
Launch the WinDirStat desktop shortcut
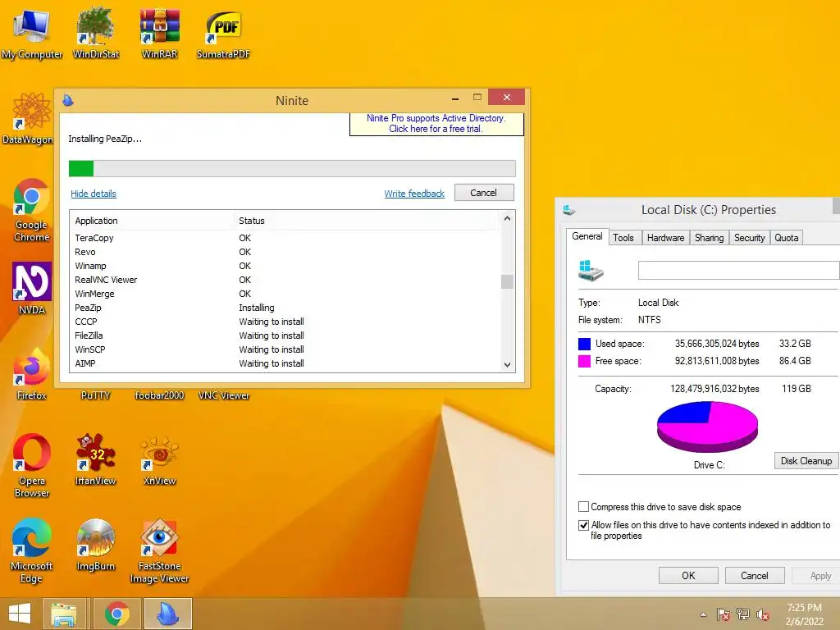click(x=96, y=34)
